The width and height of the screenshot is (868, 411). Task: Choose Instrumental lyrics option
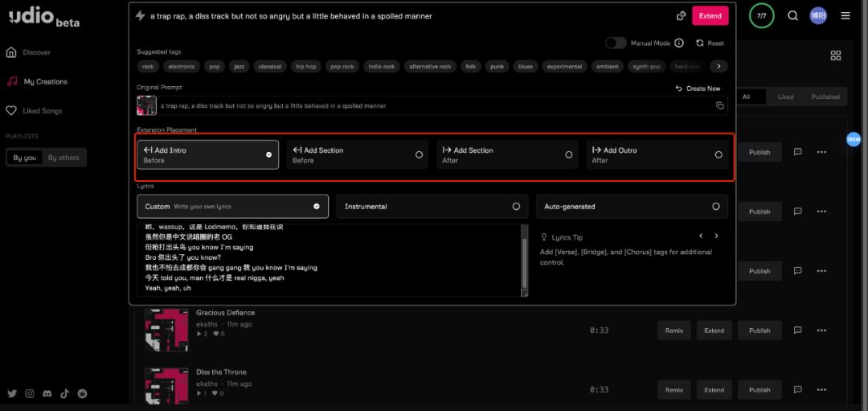point(432,206)
